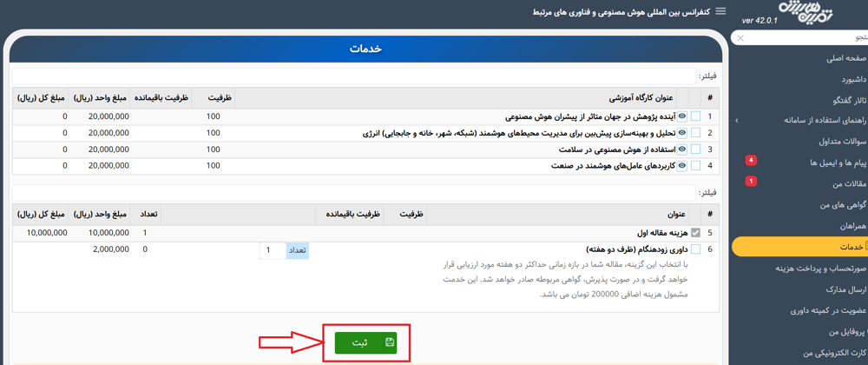868x365 pixels.
Task: Tick the checkbox for workshop row 3
Action: pos(695,149)
